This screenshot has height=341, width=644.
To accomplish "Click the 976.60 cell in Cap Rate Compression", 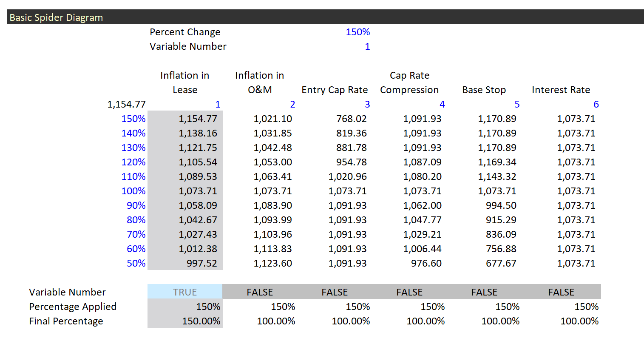I will (426, 263).
